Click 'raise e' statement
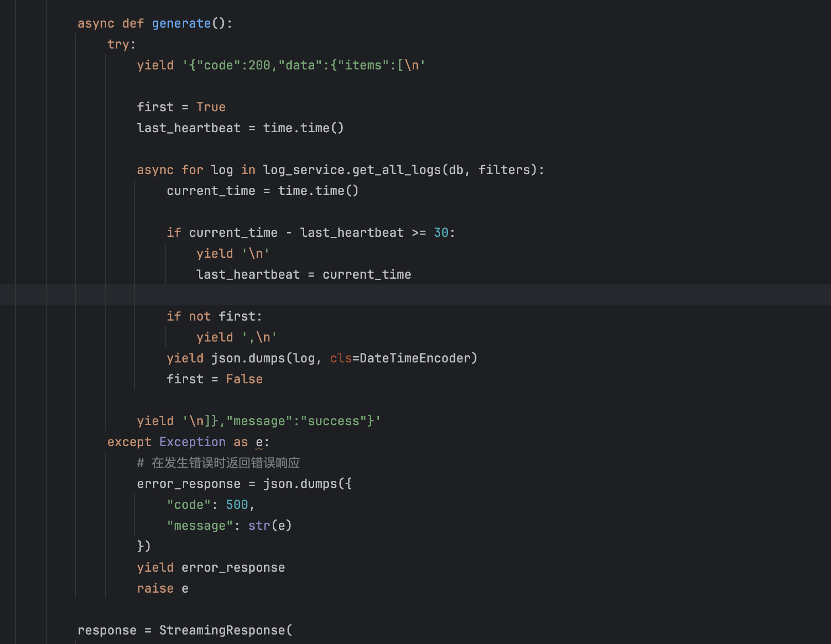 (162, 588)
